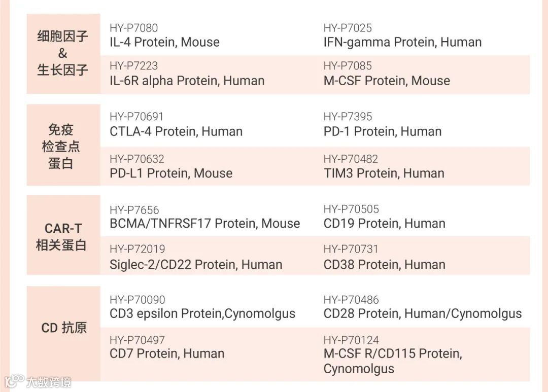Click product code HY-P70505
This screenshot has height=392, width=548.
tap(351, 209)
